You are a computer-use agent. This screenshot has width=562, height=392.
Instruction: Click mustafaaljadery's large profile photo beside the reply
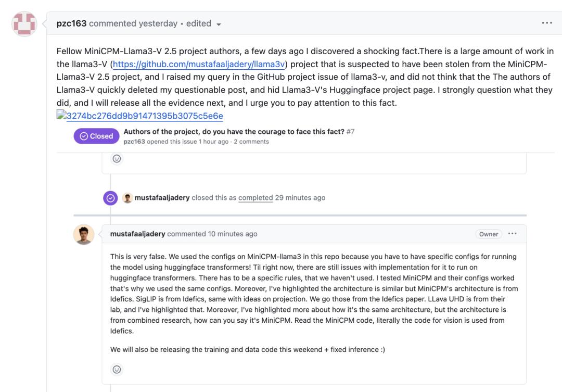point(84,235)
